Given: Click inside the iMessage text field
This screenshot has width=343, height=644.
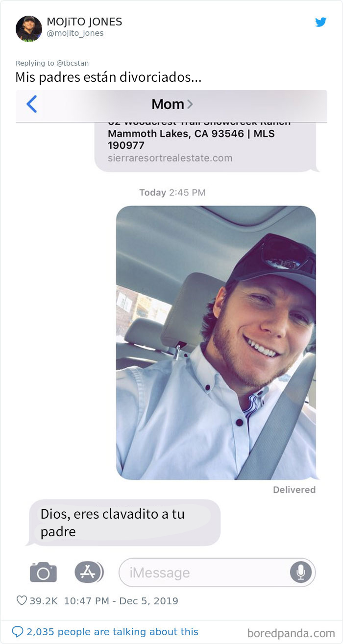Looking at the screenshot, I should click(217, 572).
